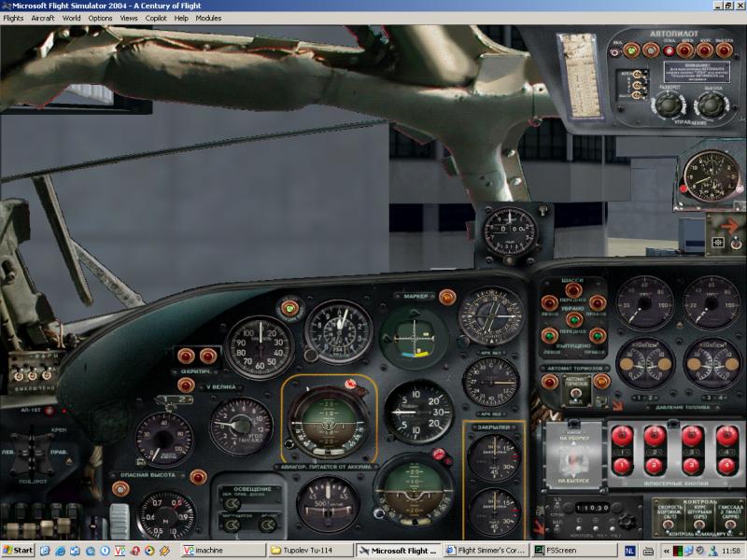
Task: Click the upper flaps ЗАКРЫЛКИ gauge
Action: (493, 456)
